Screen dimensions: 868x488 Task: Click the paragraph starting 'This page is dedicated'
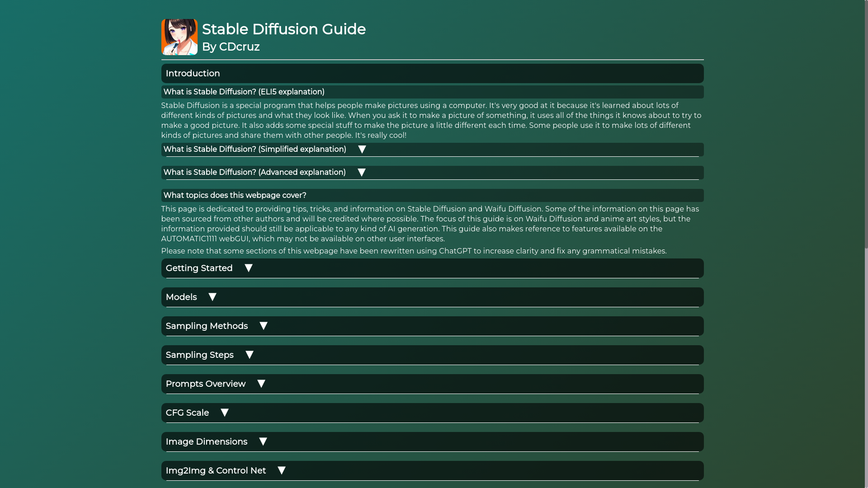click(432, 224)
